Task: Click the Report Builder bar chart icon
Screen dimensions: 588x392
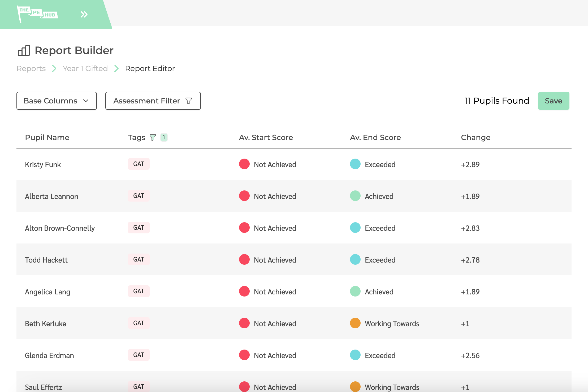Action: click(x=23, y=50)
